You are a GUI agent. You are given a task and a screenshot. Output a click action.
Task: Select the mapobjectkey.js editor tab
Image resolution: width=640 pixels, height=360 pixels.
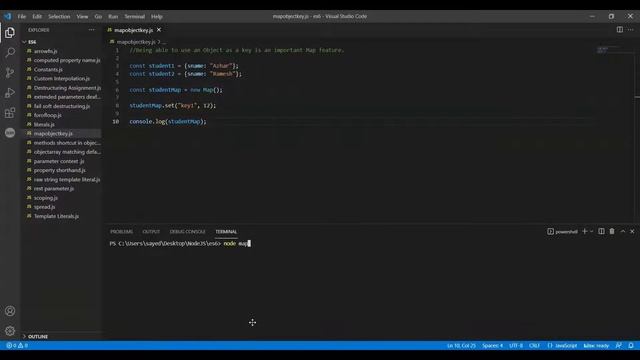coord(134,30)
